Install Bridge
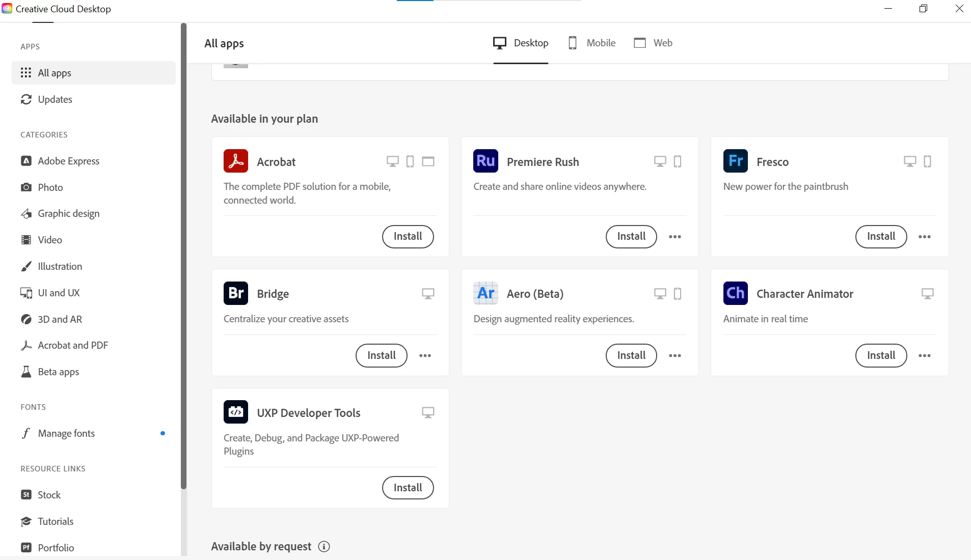This screenshot has height=560, width=971. (381, 356)
